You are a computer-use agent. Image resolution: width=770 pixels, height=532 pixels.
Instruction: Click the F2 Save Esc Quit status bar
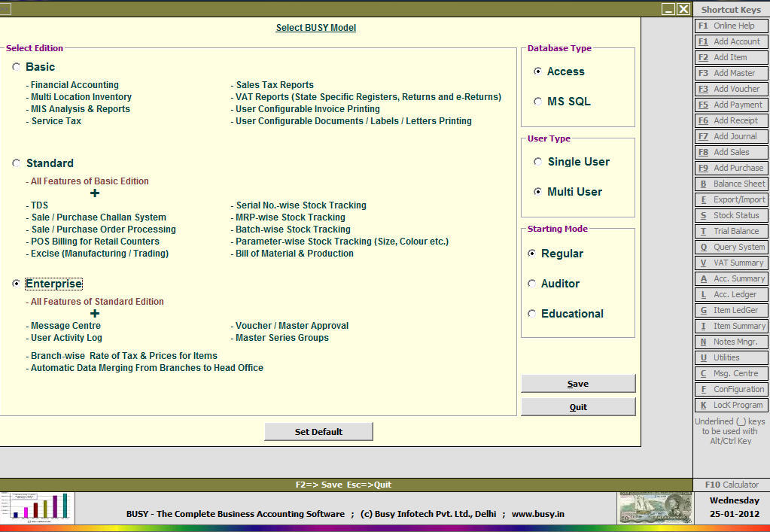pos(344,485)
